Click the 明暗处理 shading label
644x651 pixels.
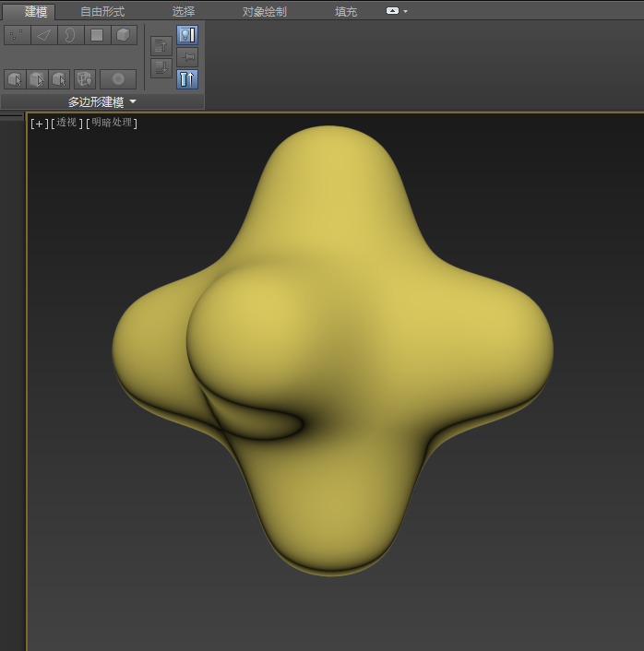tap(112, 123)
